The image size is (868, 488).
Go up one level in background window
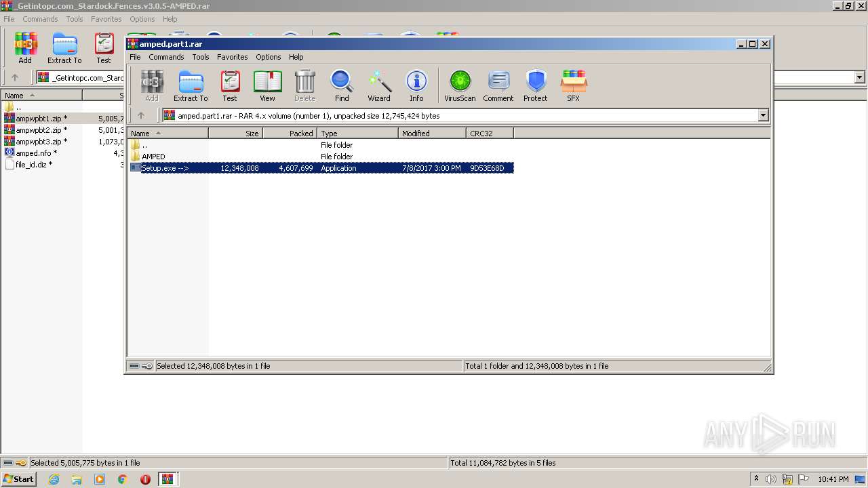[15, 78]
